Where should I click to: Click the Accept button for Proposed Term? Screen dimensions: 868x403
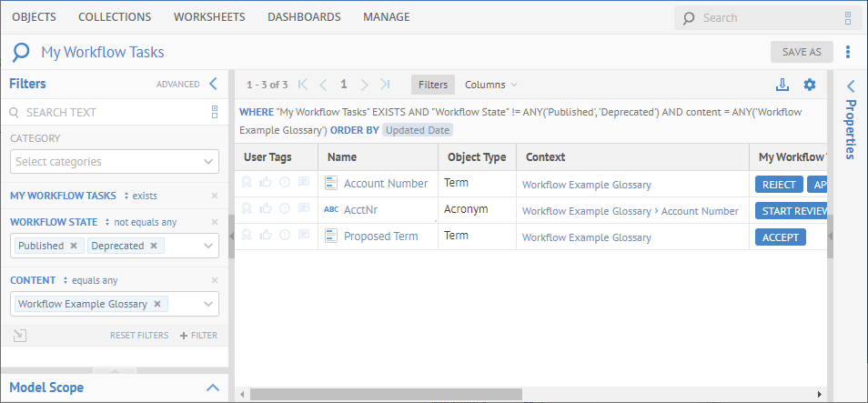point(780,237)
